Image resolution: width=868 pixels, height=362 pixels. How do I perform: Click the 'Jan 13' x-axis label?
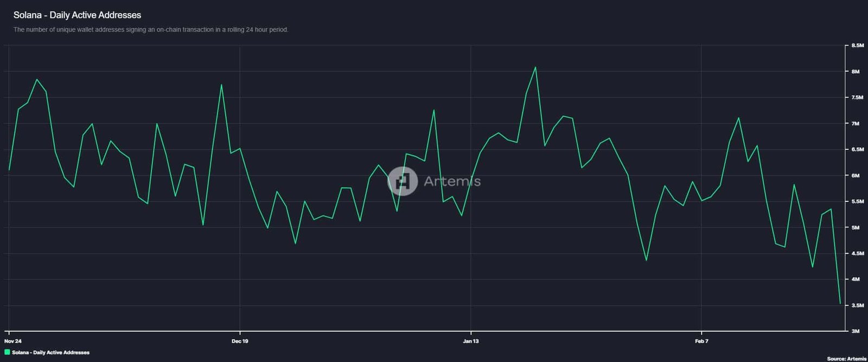[471, 341]
